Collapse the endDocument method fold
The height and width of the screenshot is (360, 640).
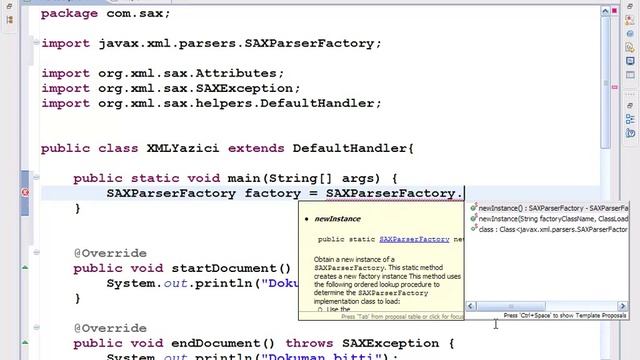coord(36,327)
